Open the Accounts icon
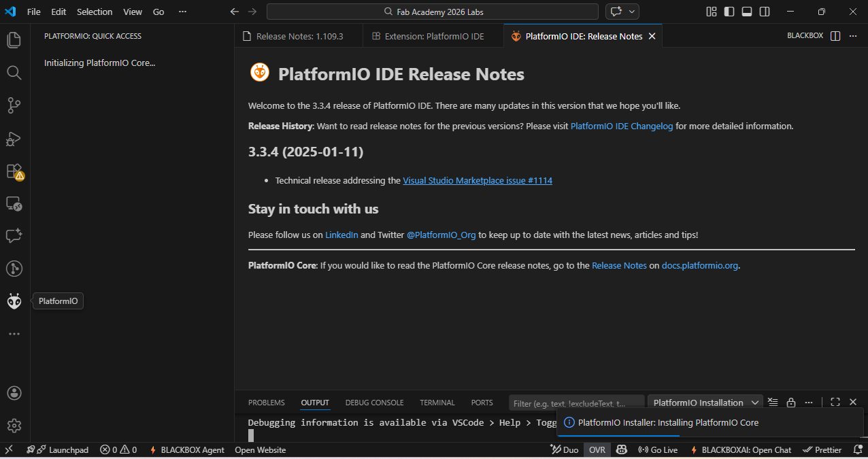This screenshot has height=459, width=868. pos(14,393)
